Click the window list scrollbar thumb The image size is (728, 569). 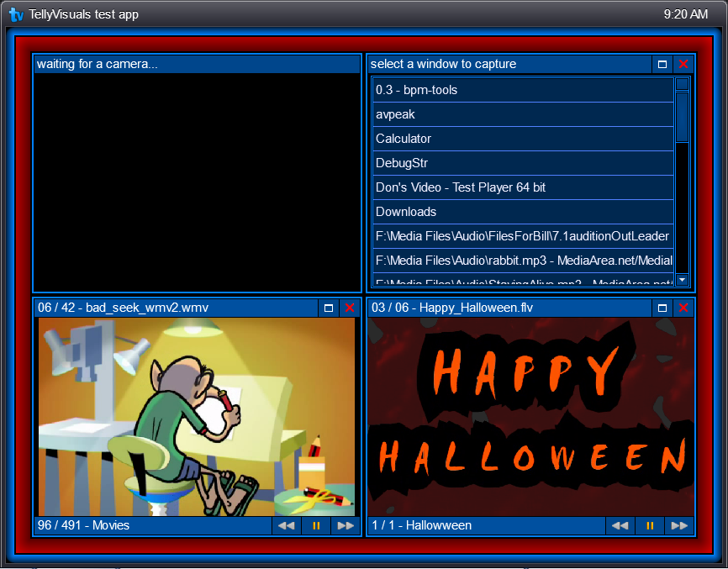pos(682,117)
